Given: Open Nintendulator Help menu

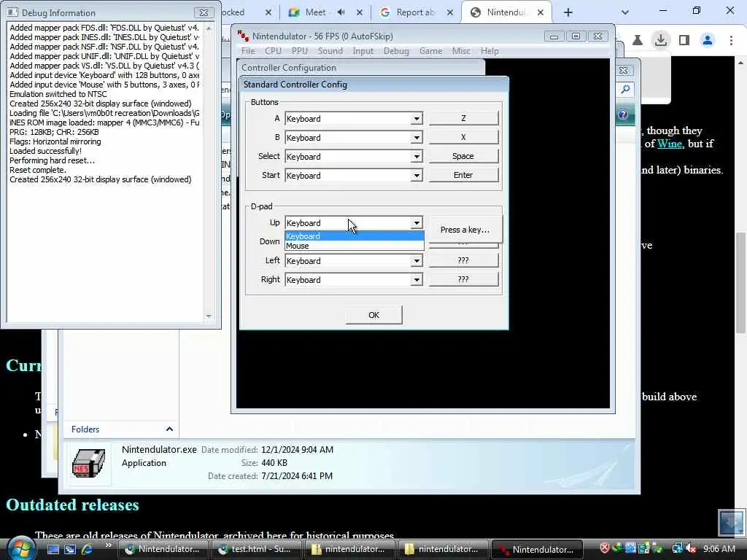Looking at the screenshot, I should [489, 51].
